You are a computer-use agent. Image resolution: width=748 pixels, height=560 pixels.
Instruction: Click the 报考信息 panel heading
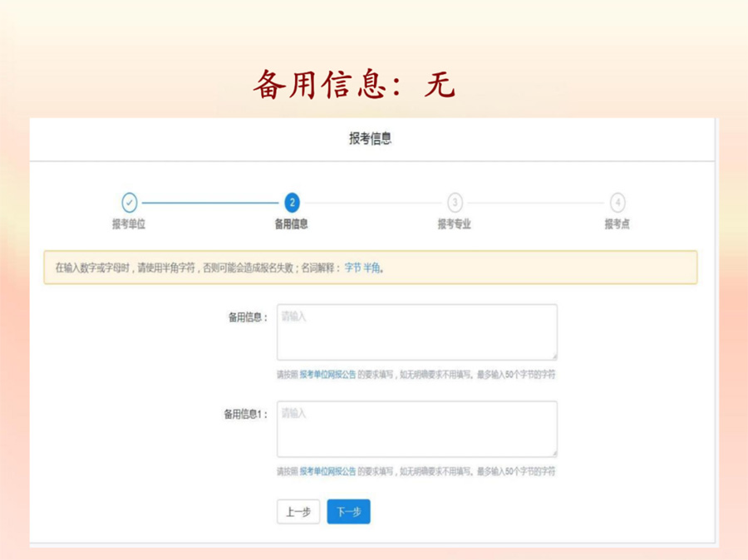click(x=370, y=140)
